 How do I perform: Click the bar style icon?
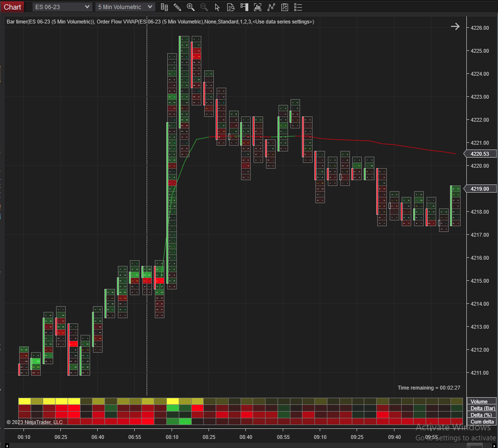click(164, 7)
